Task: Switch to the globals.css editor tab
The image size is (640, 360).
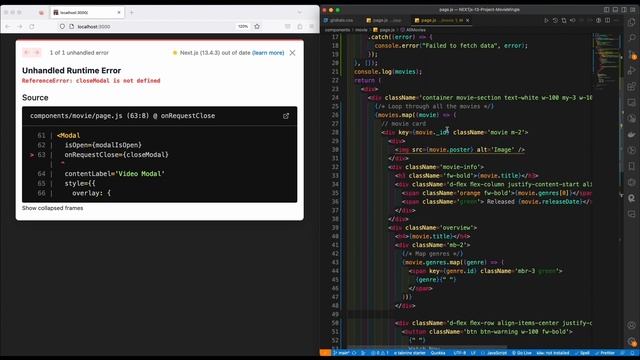Action: [342, 20]
